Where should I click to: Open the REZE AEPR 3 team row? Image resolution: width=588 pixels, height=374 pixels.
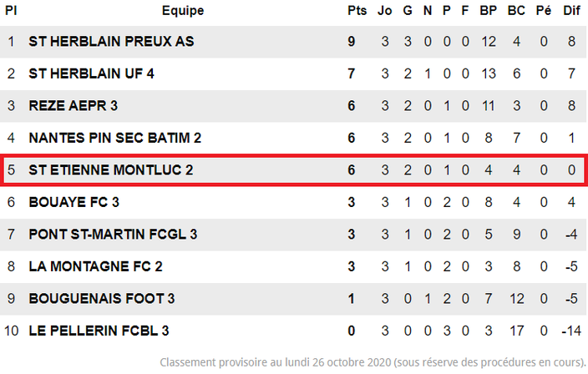294,106
